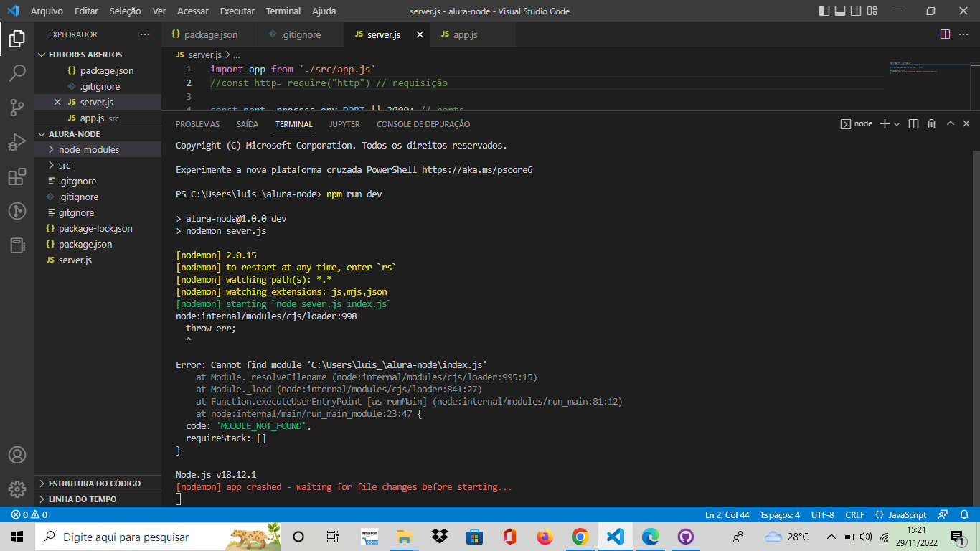This screenshot has height=551, width=980.
Task: Toggle bottom panel visibility in title bar
Action: click(x=839, y=11)
